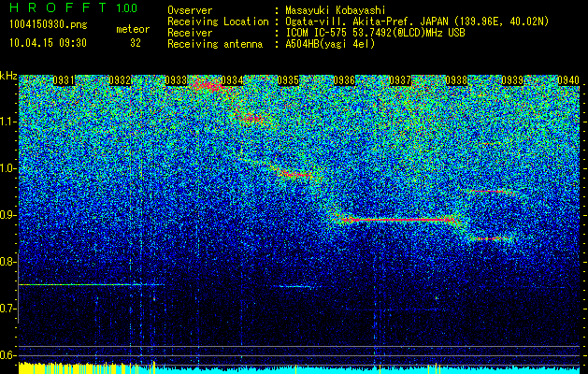Viewport: 588px width, 374px height.
Task: Click the 0.8 frequency axis label
Action: [x=7, y=262]
